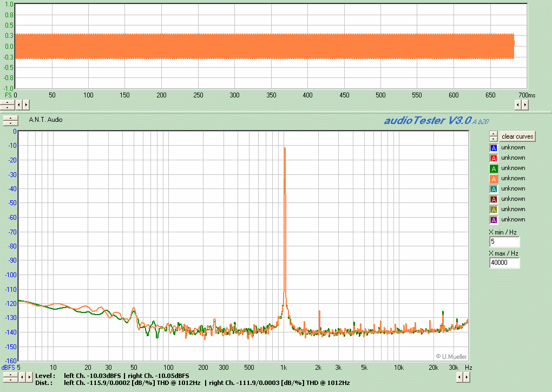Click the unknown label beside the blue swatch
This screenshot has height=392, width=552.
[x=512, y=147]
